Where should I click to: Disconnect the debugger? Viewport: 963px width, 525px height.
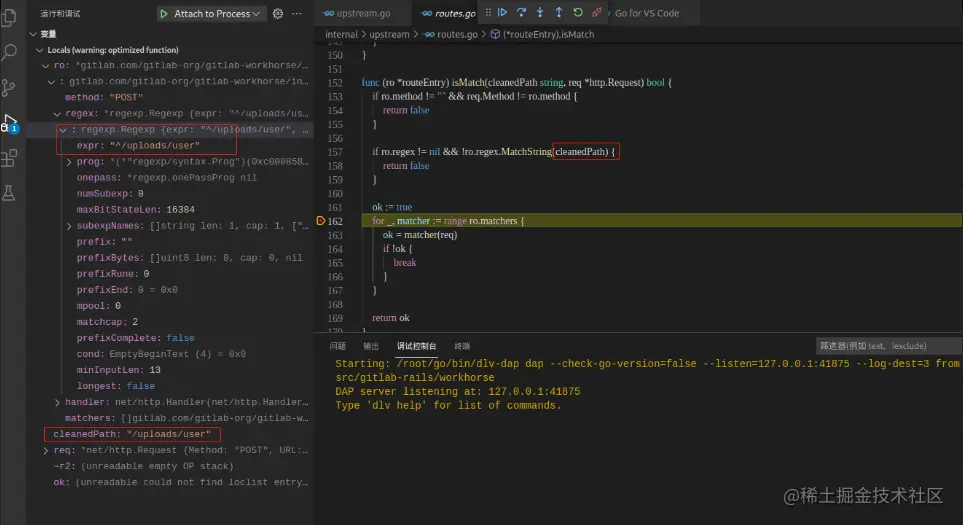pyautogui.click(x=597, y=13)
